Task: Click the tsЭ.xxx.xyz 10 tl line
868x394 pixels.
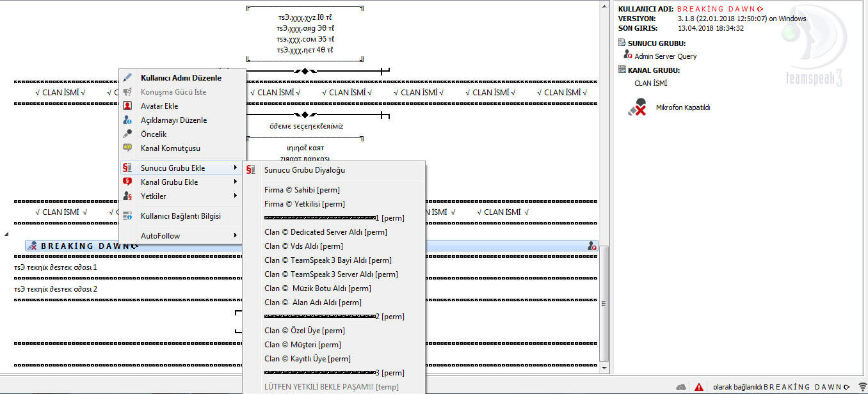Action: pos(305,19)
